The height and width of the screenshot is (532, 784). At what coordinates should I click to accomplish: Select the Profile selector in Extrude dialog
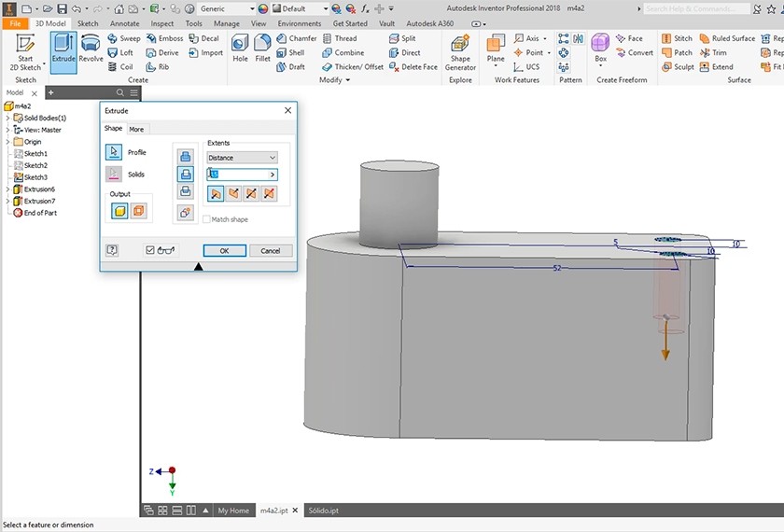coord(114,152)
